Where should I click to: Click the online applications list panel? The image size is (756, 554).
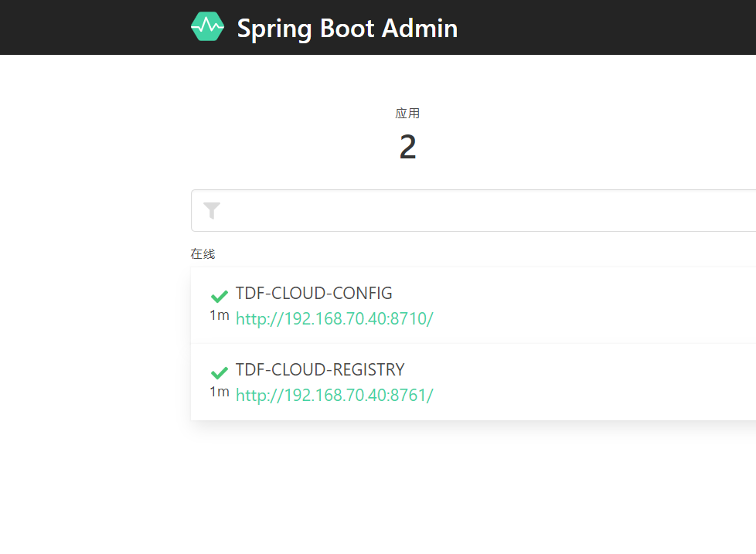(473, 344)
